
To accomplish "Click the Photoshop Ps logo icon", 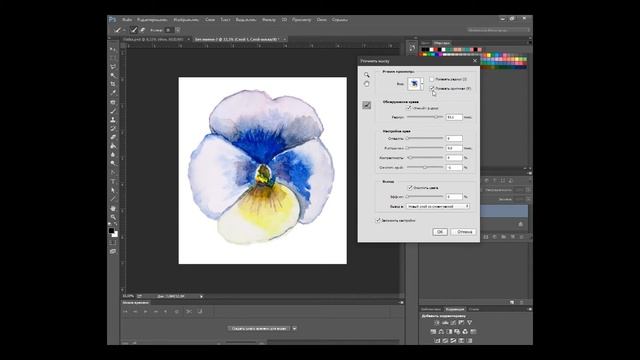I will pos(113,20).
